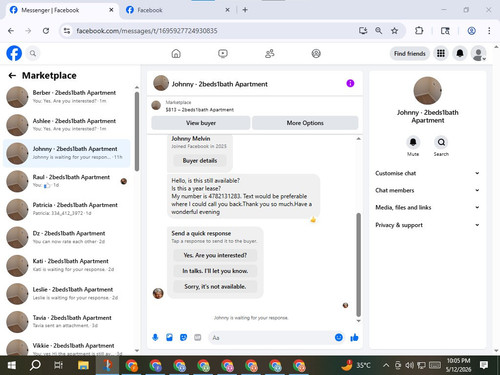The width and height of the screenshot is (500, 375).
Task: Expand the Privacy & support section
Action: [x=427, y=225]
